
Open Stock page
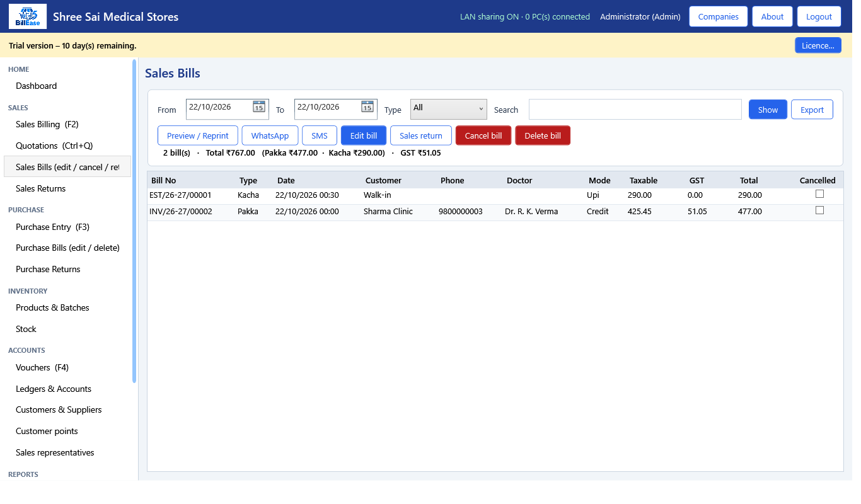click(x=67, y=329)
